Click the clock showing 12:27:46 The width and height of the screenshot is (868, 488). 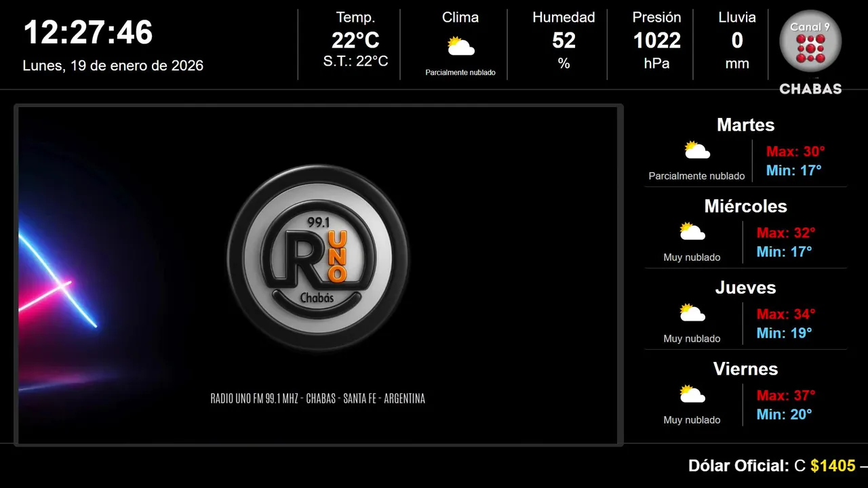[88, 33]
